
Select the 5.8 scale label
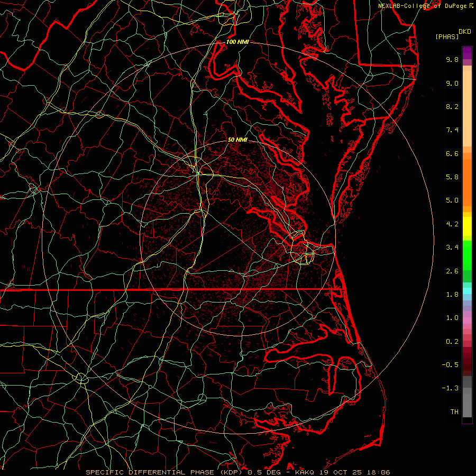pyautogui.click(x=452, y=177)
